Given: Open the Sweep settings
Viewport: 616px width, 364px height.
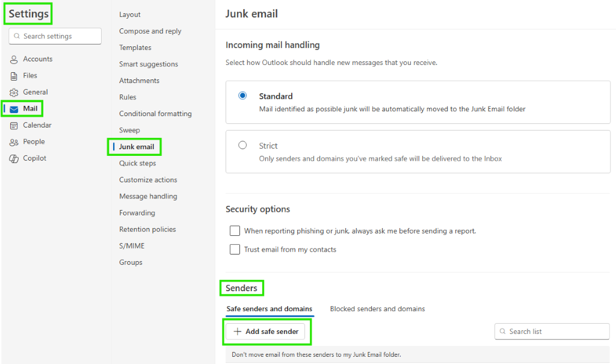Looking at the screenshot, I should click(129, 130).
